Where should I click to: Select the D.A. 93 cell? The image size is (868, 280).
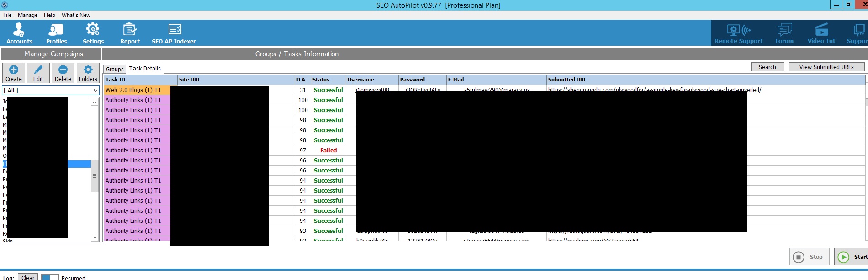(x=302, y=231)
